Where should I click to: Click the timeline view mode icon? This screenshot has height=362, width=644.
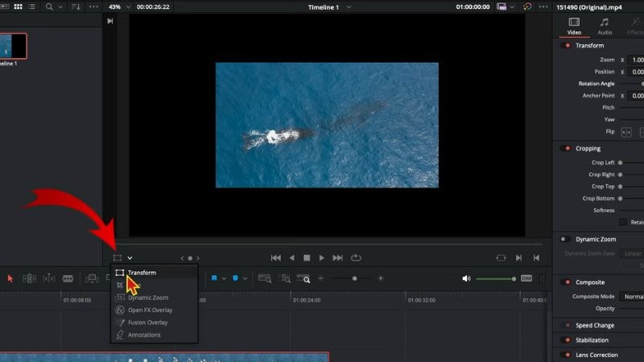pyautogui.click(x=502, y=6)
